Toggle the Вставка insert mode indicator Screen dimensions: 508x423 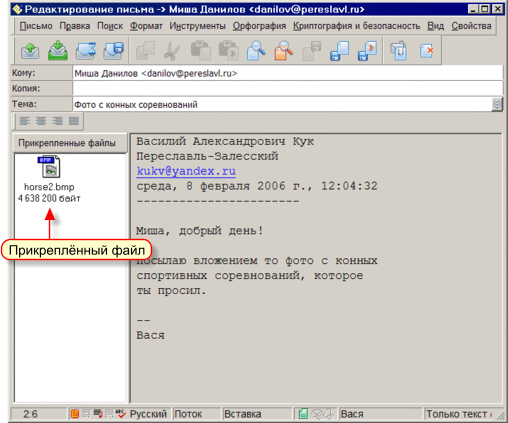click(x=242, y=414)
